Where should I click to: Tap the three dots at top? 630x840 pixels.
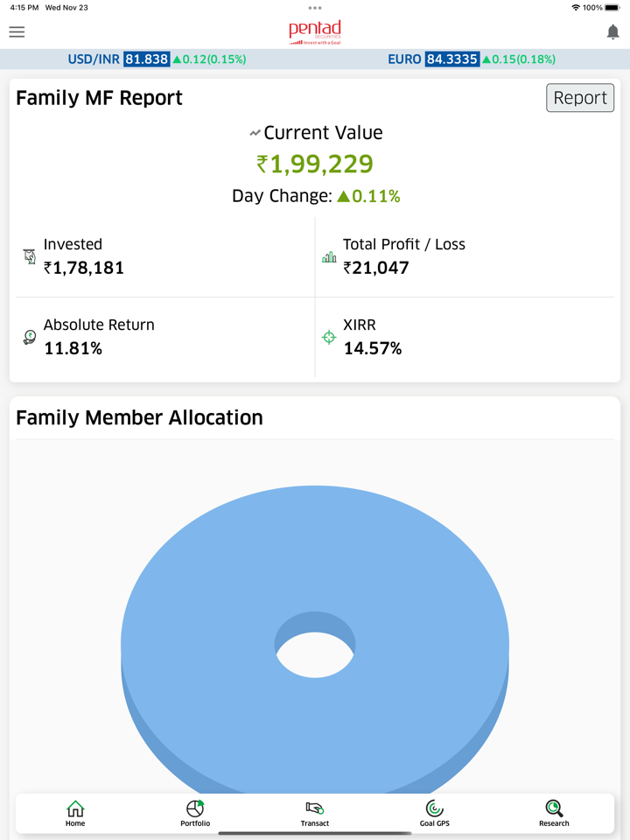[315, 8]
